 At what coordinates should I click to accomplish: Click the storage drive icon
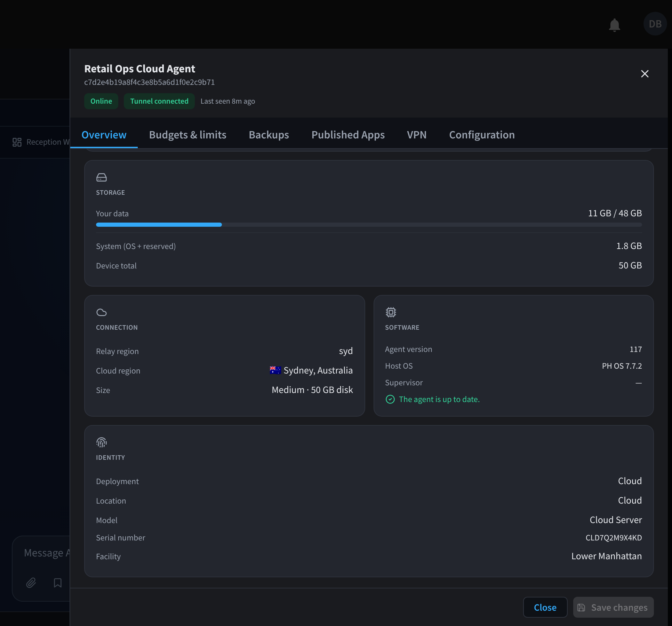[102, 177]
